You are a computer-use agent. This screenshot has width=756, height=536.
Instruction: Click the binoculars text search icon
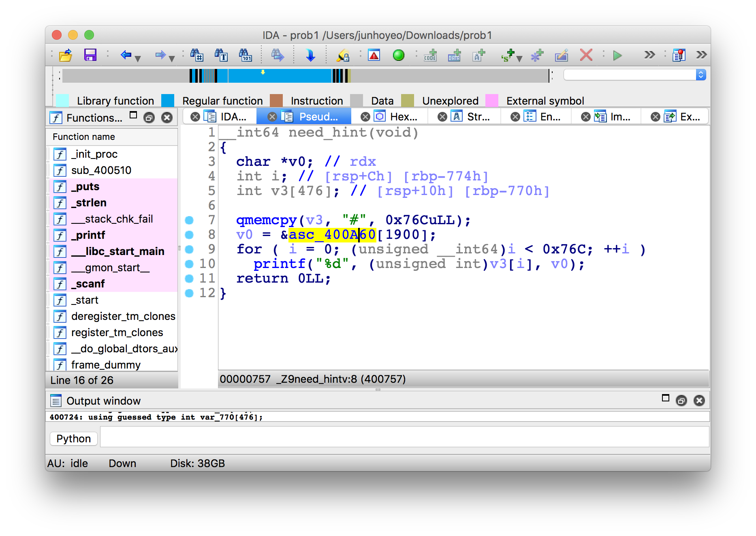pos(221,55)
